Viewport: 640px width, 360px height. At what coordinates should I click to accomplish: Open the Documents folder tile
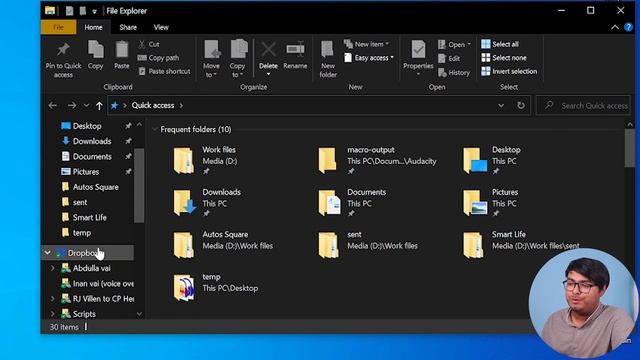(352, 203)
